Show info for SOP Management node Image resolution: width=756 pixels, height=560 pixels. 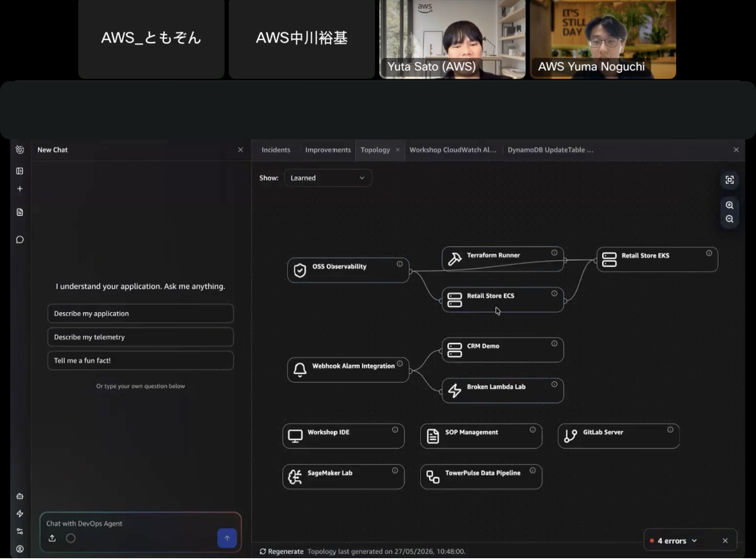click(532, 430)
